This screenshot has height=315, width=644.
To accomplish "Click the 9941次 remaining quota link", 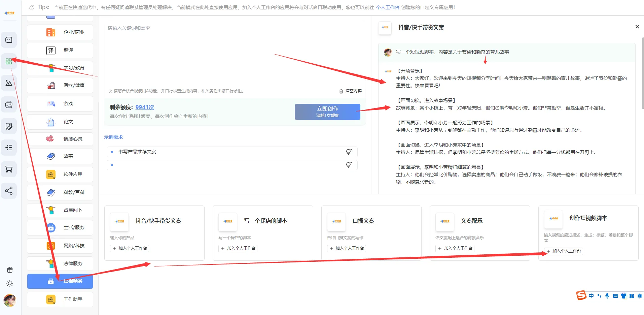I will coord(145,107).
